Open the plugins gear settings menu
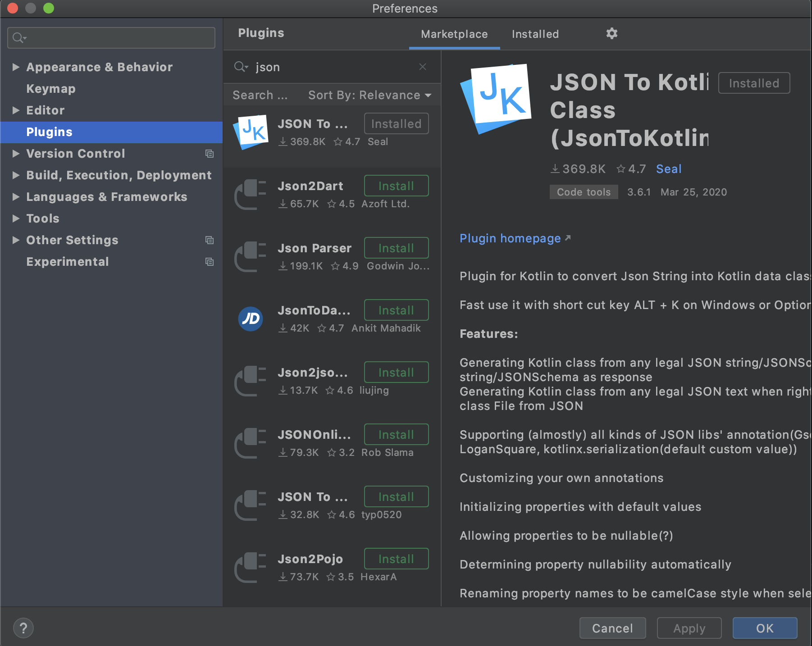Image resolution: width=812 pixels, height=646 pixels. [x=611, y=33]
